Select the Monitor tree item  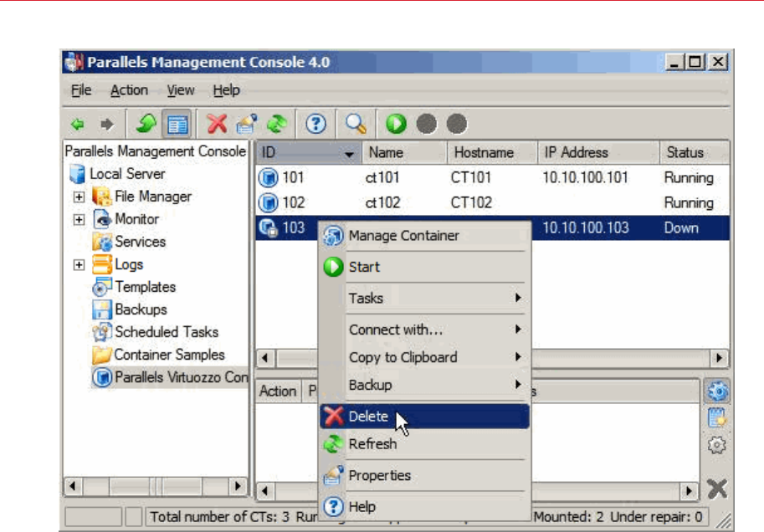tap(126, 219)
